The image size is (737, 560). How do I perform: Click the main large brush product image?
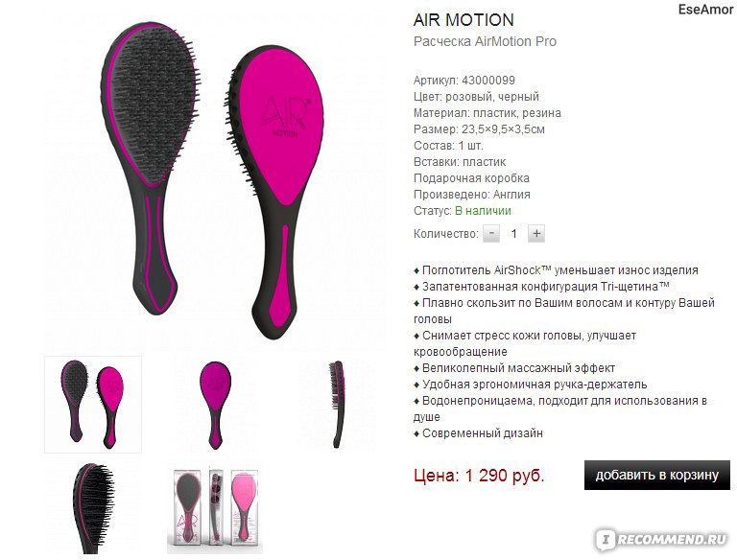click(212, 181)
